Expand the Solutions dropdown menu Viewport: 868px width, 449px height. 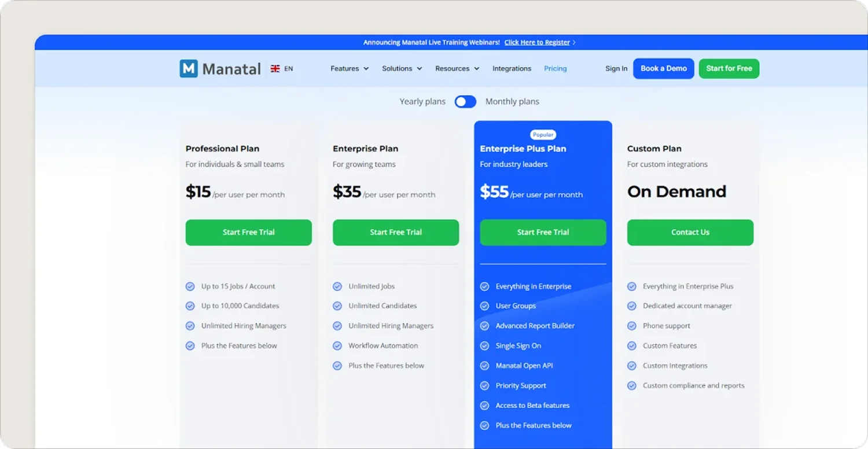[402, 68]
